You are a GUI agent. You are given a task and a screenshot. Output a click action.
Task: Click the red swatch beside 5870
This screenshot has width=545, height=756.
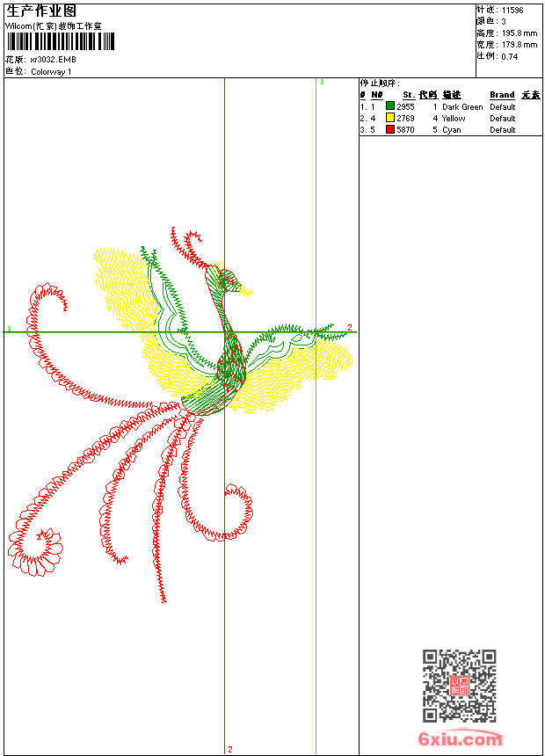tap(390, 129)
